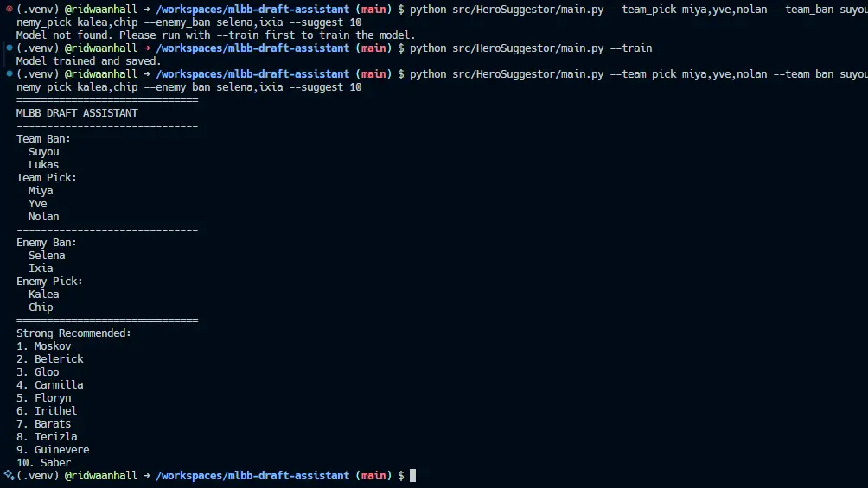868x488 pixels.
Task: Click '(main)' branch name in the last prompt
Action: (373, 475)
